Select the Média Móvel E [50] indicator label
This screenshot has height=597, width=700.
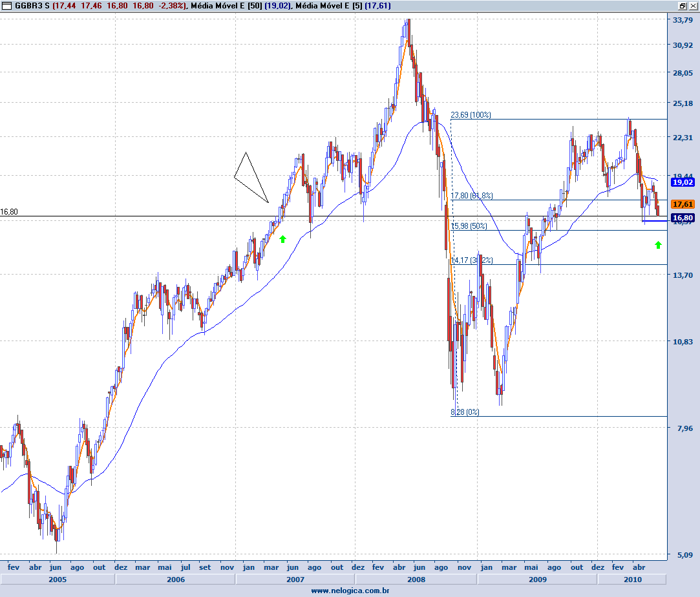click(226, 6)
